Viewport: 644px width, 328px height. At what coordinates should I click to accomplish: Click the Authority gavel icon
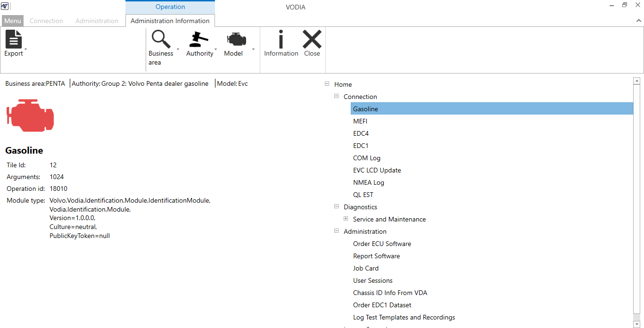click(198, 39)
